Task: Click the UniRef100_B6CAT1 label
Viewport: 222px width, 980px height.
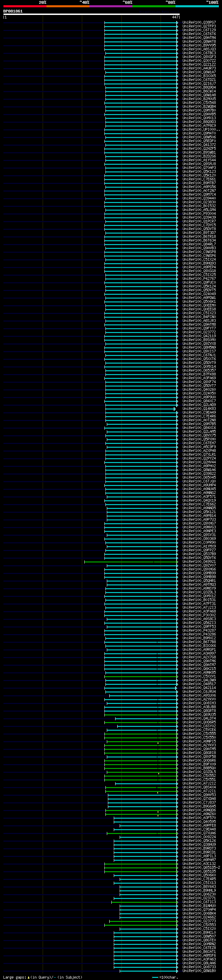Action: [x=199, y=951]
